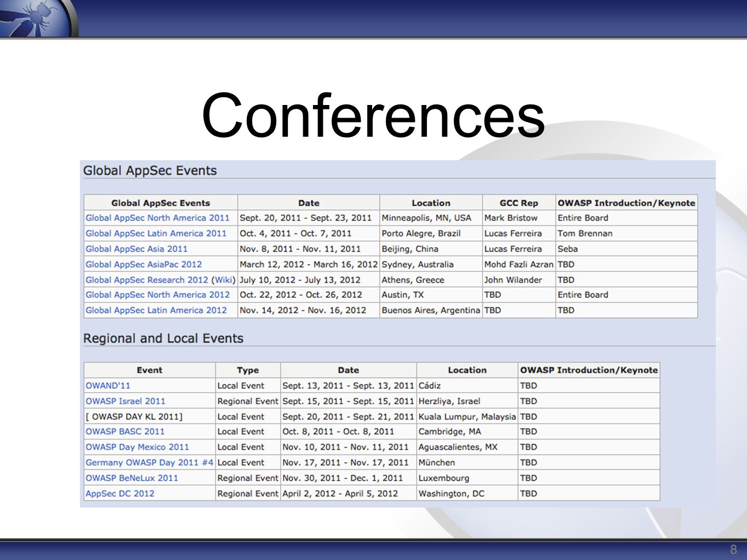This screenshot has height=560, width=747.
Task: Select the Sept. 20, 2011 - Sept. 23, 2011 date
Action: point(309,218)
